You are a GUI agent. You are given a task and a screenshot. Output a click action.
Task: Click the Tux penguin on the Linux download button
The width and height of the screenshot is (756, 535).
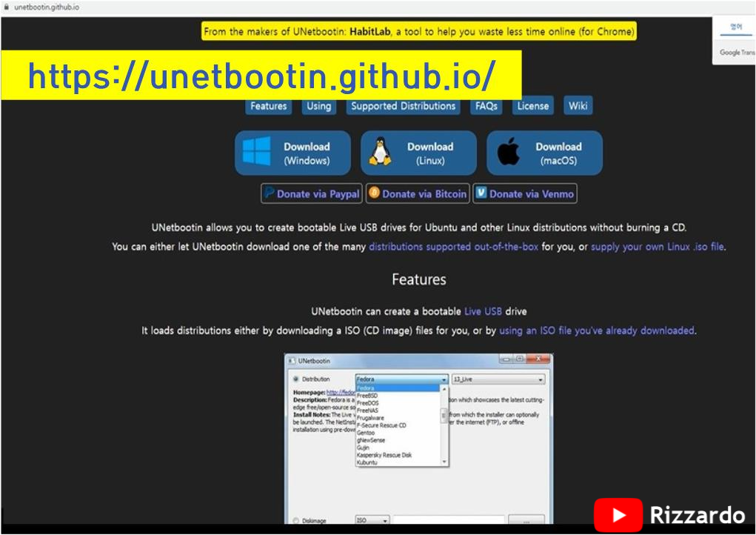pyautogui.click(x=381, y=151)
